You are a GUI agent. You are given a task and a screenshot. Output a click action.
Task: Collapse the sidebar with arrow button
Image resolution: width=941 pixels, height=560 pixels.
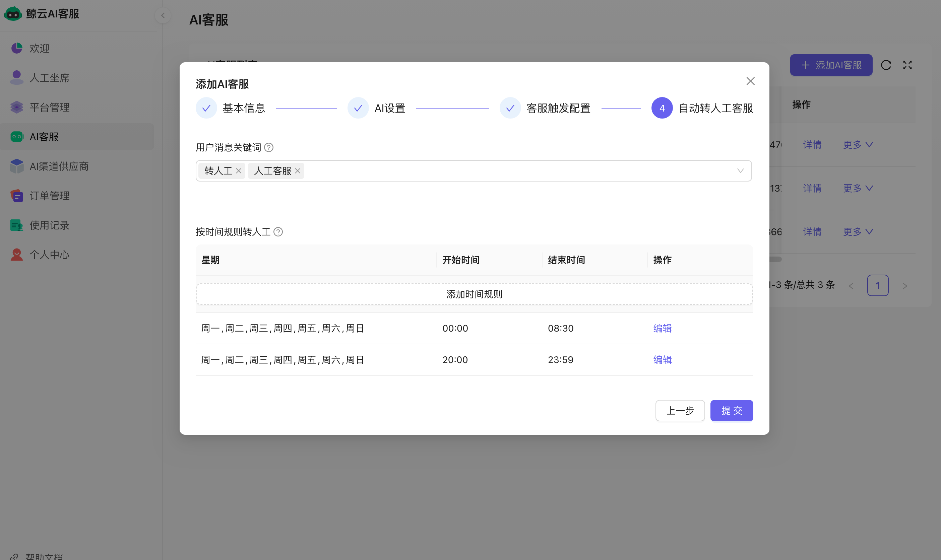(x=163, y=15)
